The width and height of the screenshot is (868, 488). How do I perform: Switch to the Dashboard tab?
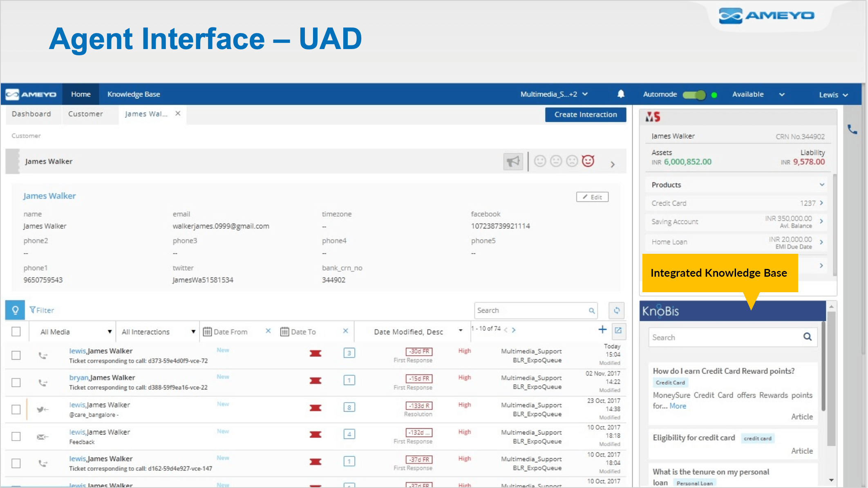click(31, 114)
